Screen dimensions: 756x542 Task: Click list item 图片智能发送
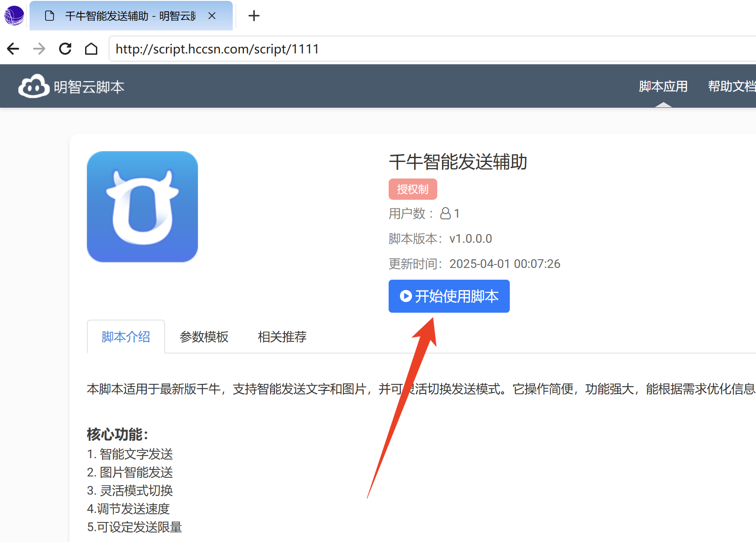[x=136, y=472]
